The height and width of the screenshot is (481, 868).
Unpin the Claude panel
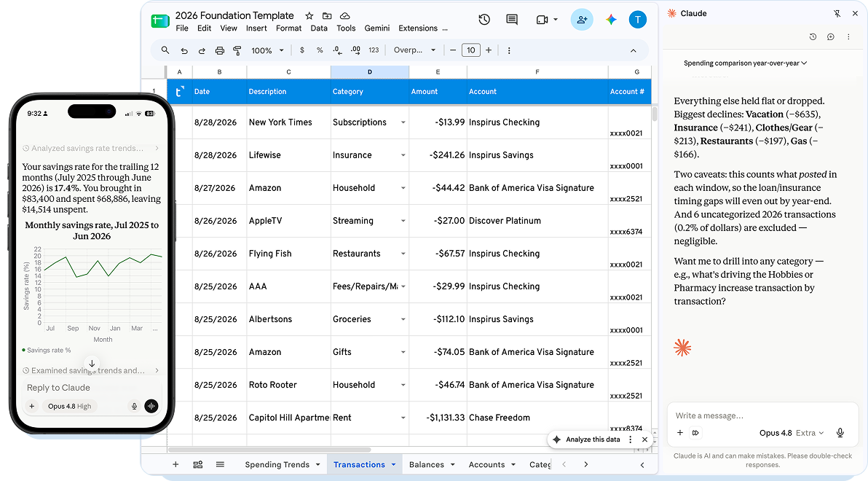[x=837, y=13]
